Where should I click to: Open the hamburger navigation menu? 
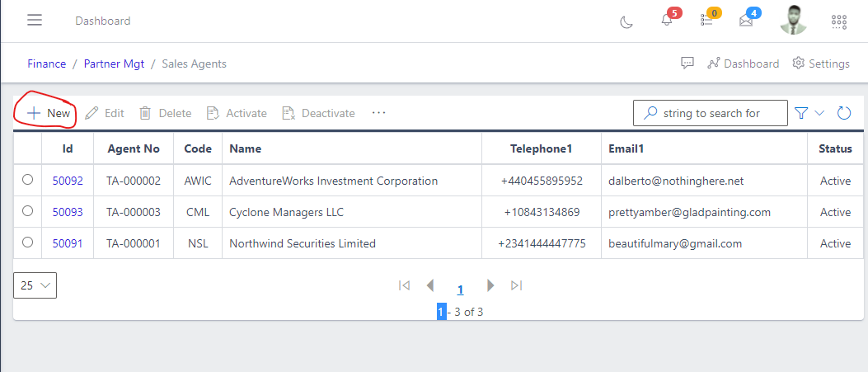35,21
